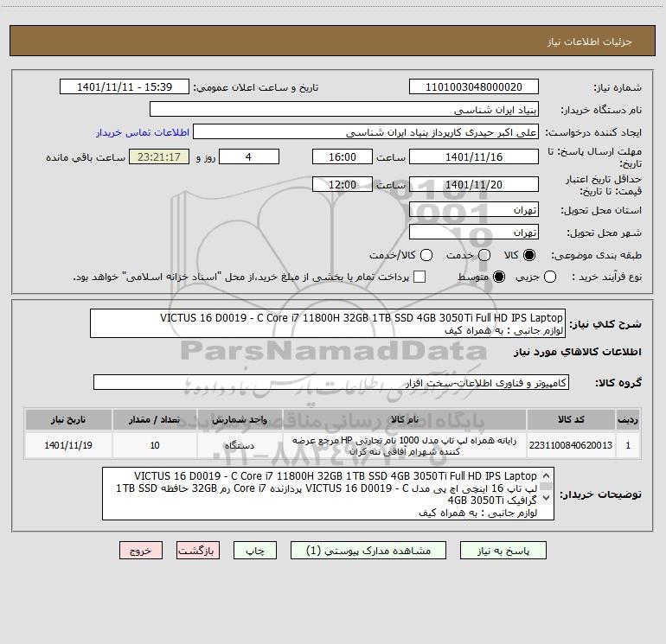This screenshot has height=644, width=666.
Task: Click the HP laptop product name cell
Action: (x=405, y=445)
